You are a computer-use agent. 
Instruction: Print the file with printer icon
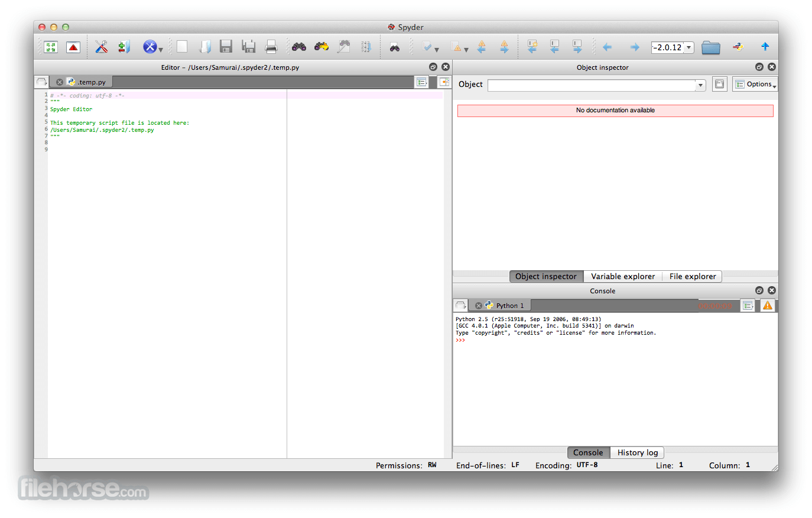tap(271, 47)
